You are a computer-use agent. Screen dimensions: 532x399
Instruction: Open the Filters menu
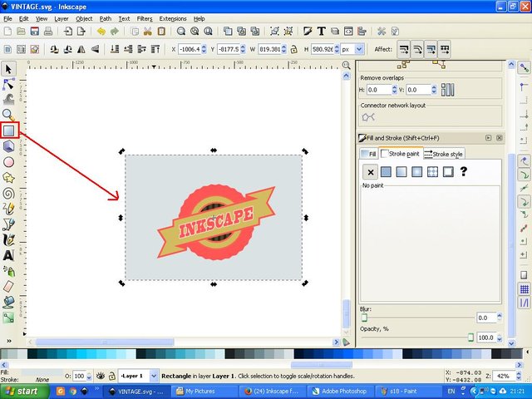tap(145, 19)
